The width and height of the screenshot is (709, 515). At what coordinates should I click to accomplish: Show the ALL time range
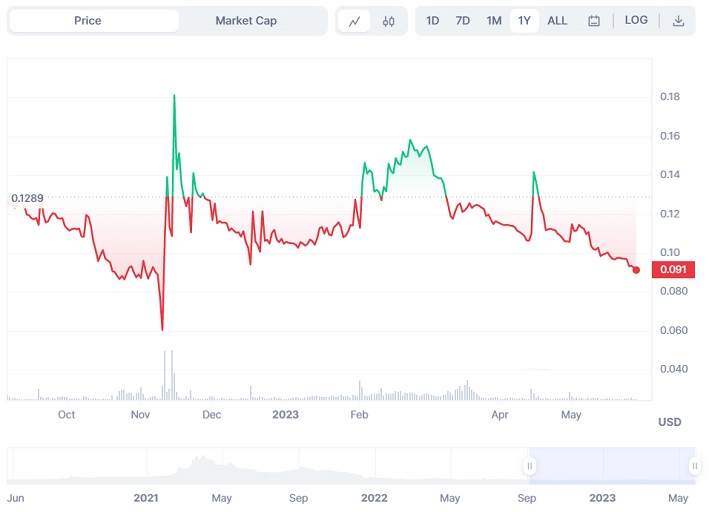pyautogui.click(x=557, y=21)
